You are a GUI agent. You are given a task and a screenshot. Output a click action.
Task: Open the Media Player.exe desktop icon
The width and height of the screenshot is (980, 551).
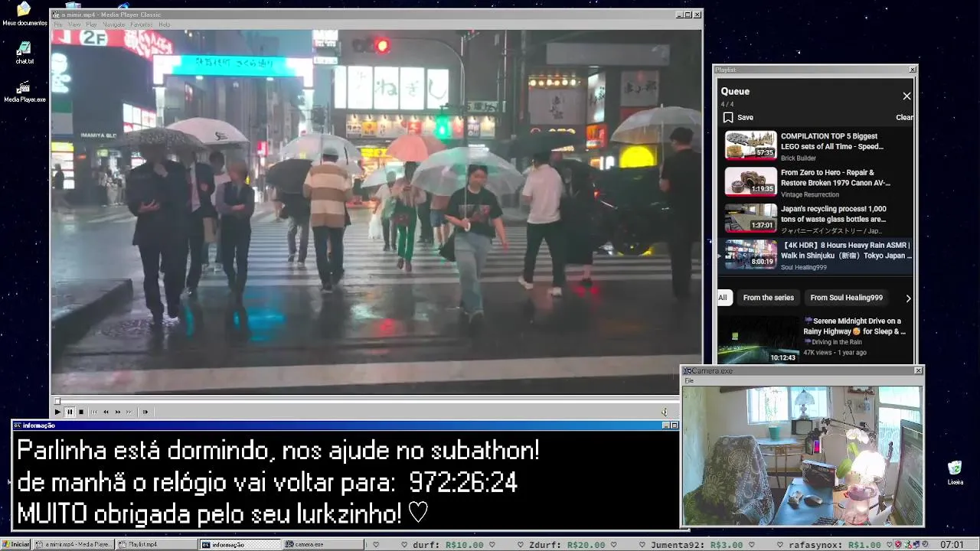point(24,92)
